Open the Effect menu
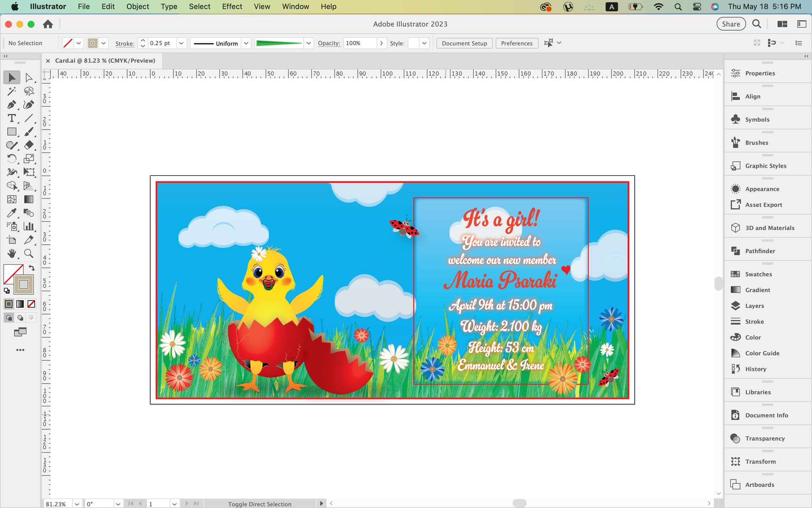812x508 pixels. click(232, 6)
